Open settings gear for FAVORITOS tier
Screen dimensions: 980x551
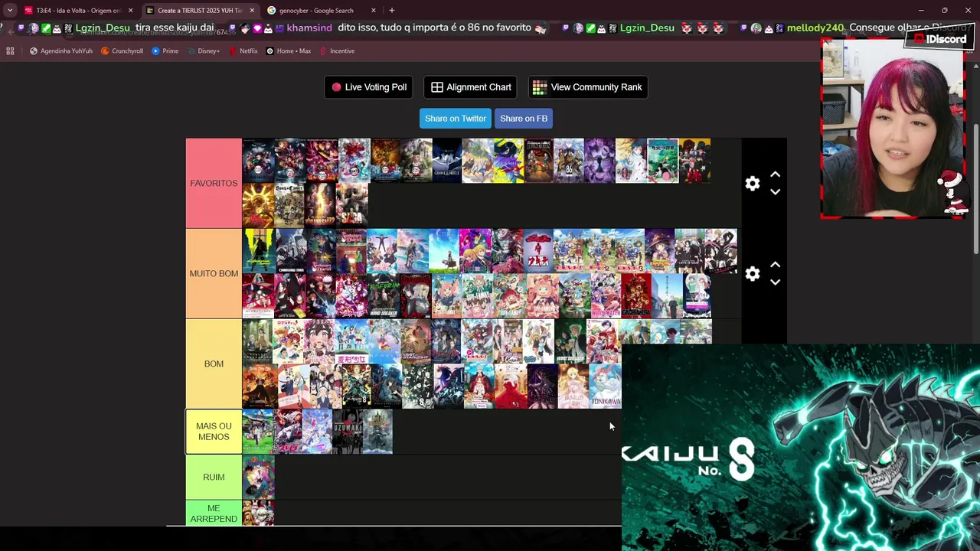coord(753,184)
